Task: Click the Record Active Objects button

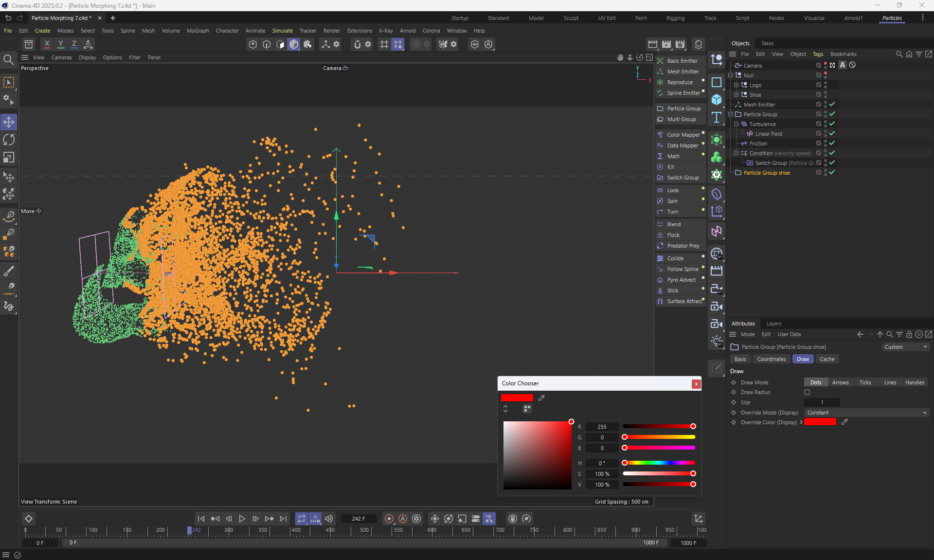Action: 389,519
